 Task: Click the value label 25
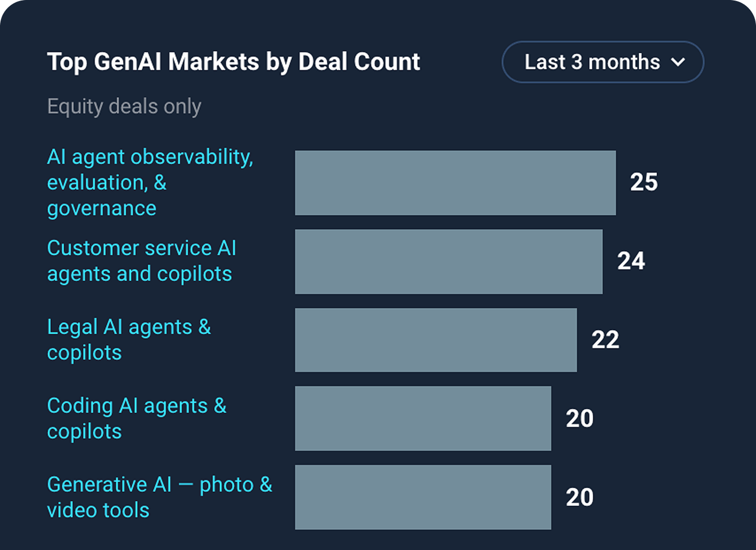(x=644, y=182)
